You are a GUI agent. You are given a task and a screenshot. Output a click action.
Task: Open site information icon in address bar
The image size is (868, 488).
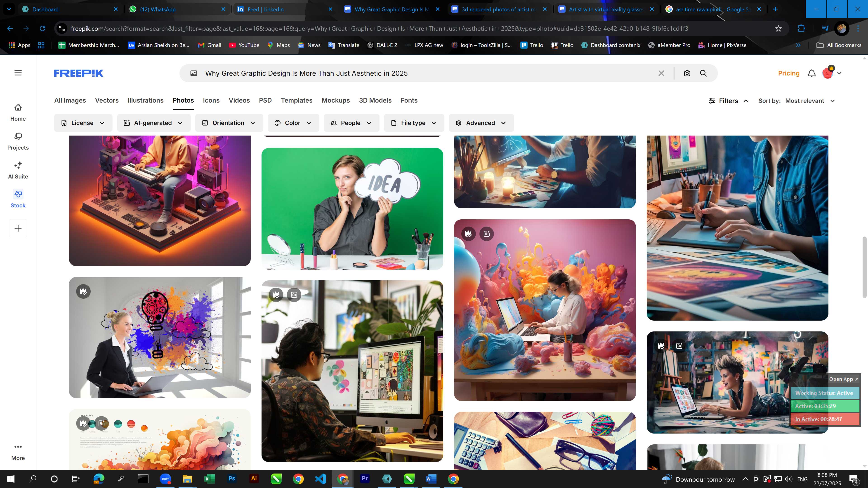coord(62,28)
